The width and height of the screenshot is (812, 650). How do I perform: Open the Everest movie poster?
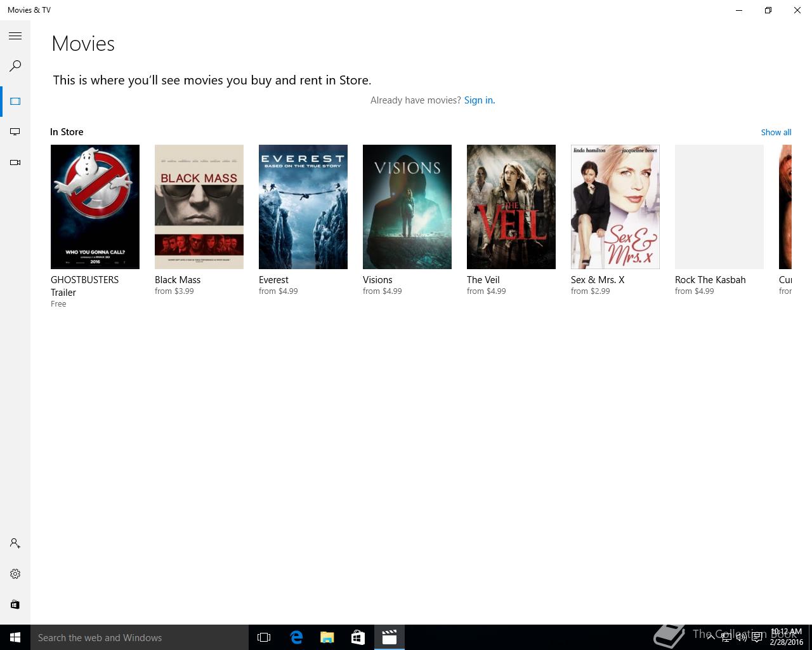[x=303, y=207]
